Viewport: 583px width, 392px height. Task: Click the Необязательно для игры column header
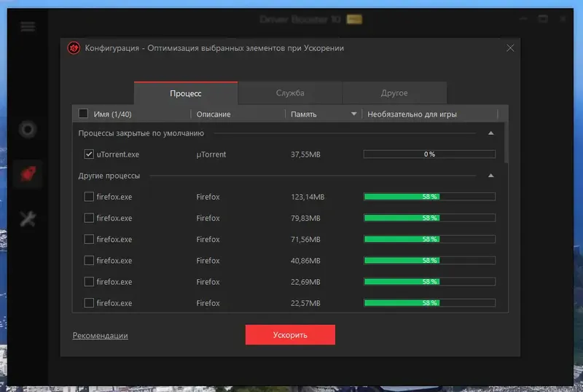(412, 114)
